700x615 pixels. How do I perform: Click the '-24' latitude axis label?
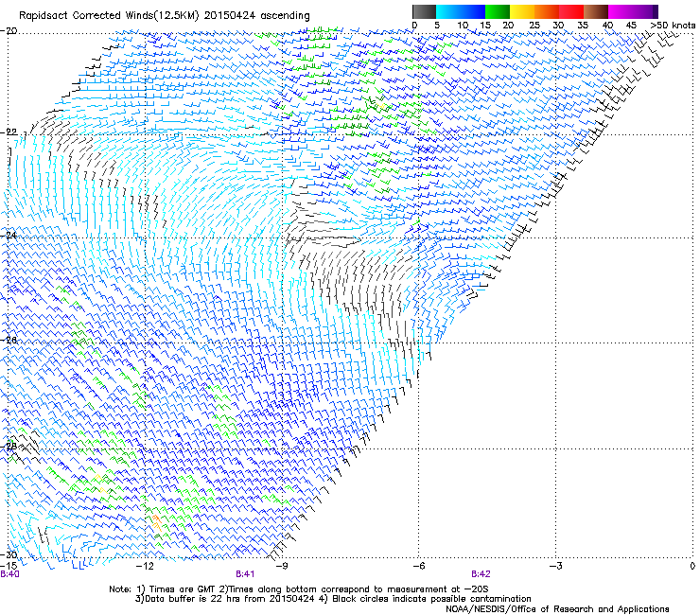pyautogui.click(x=9, y=235)
